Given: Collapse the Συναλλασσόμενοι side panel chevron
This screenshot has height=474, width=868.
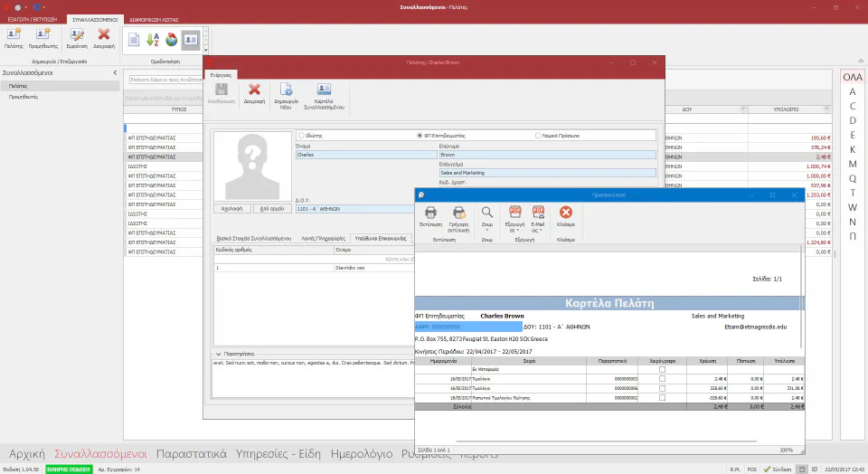Looking at the screenshot, I should pyautogui.click(x=115, y=72).
